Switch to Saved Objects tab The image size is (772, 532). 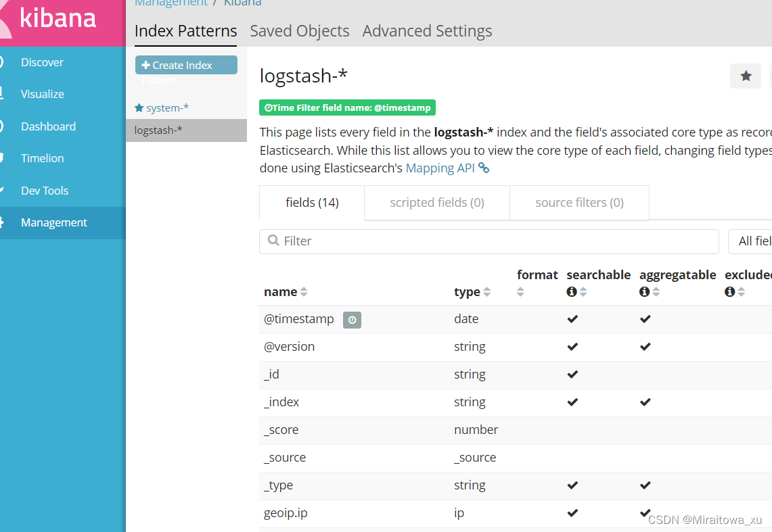(x=299, y=31)
